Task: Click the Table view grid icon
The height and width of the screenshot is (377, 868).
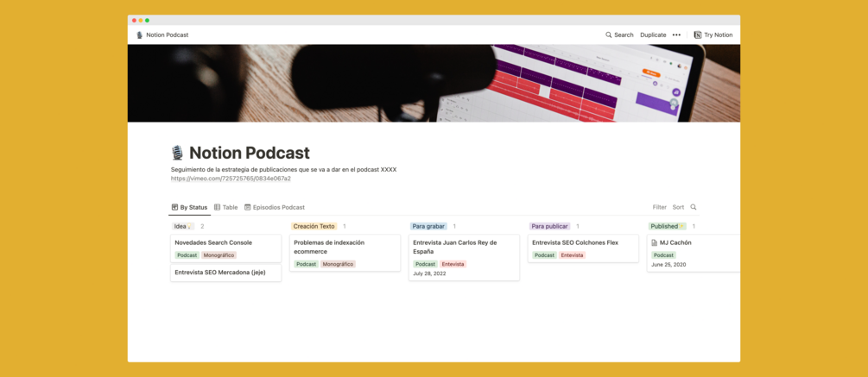Action: (217, 207)
